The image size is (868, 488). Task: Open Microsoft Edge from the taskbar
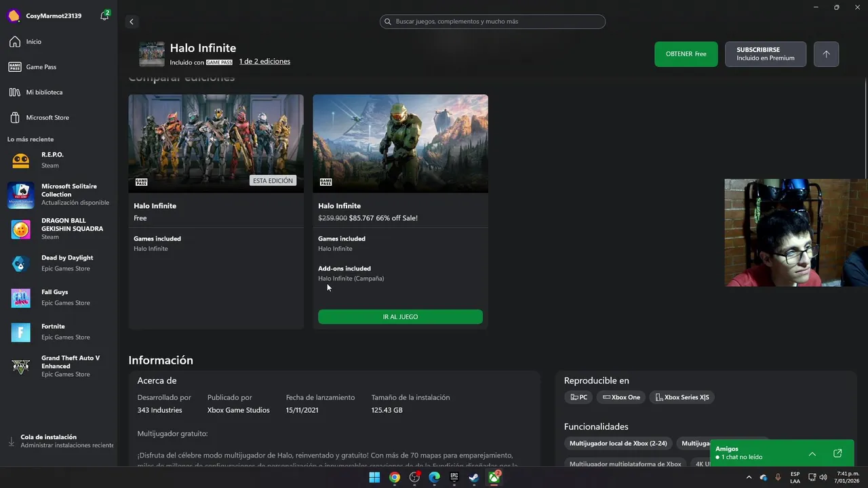click(435, 477)
